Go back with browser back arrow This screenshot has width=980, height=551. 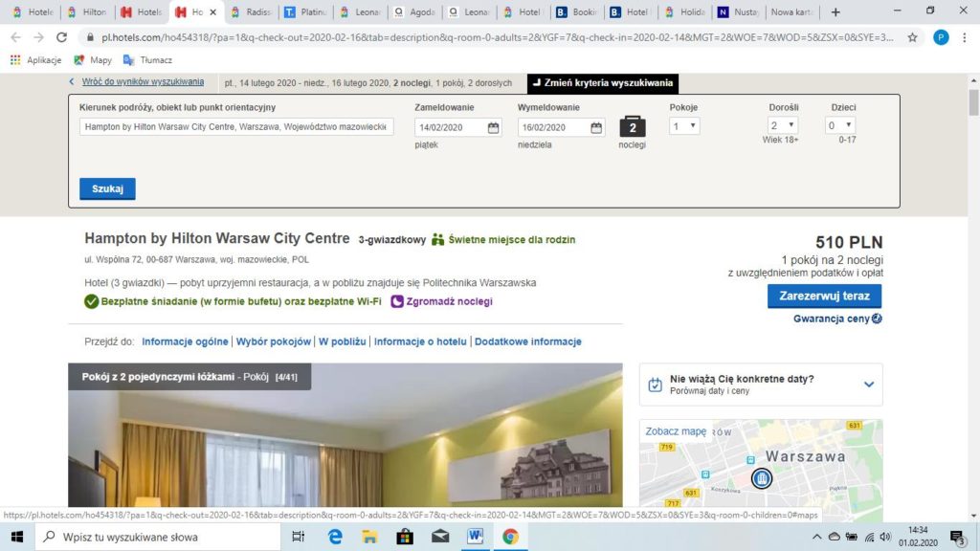(x=15, y=37)
